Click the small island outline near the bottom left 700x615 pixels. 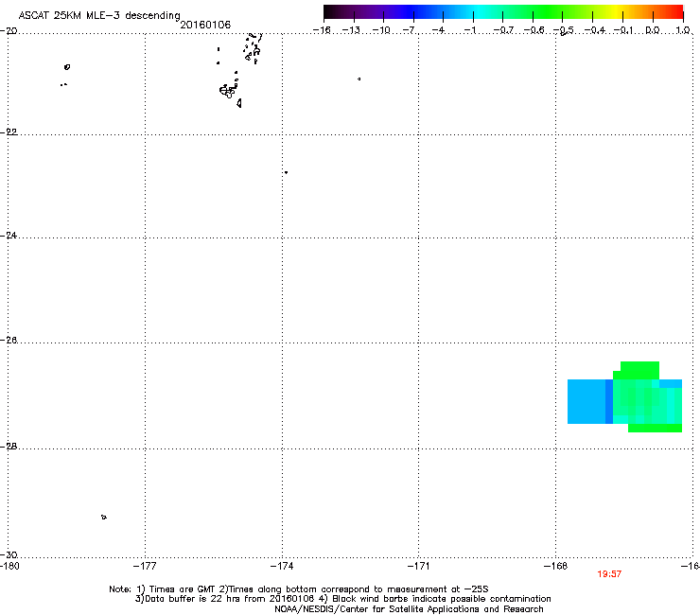coord(104,518)
